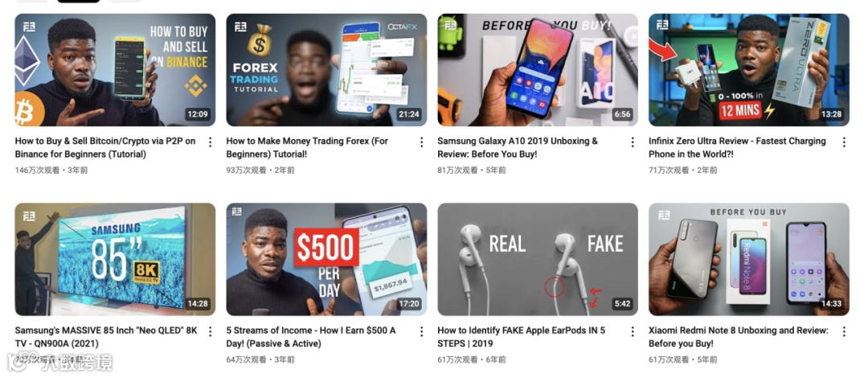
Task: Open options menu for Samsung 85 Inch TV video
Action: [x=210, y=332]
